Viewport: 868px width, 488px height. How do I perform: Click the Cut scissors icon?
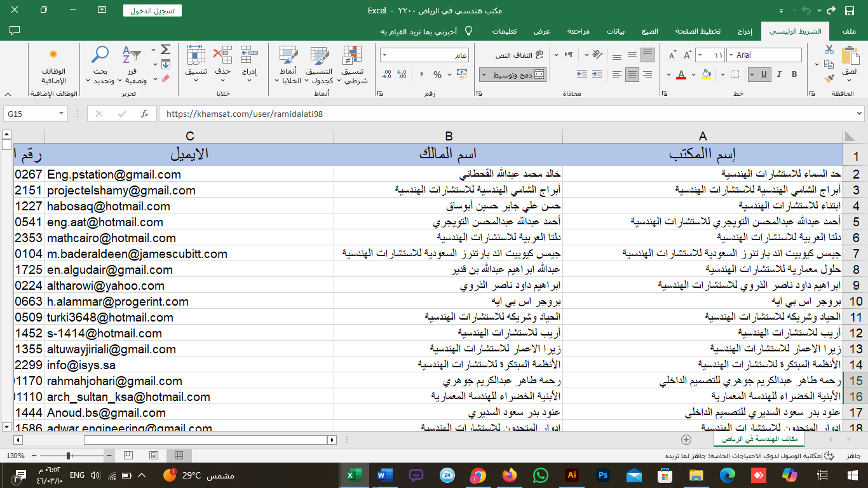click(829, 50)
